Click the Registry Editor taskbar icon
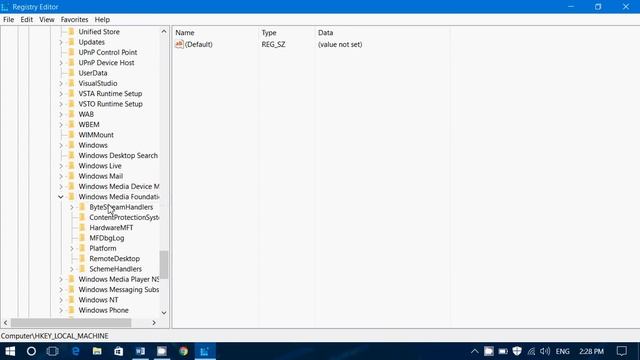 point(205,351)
